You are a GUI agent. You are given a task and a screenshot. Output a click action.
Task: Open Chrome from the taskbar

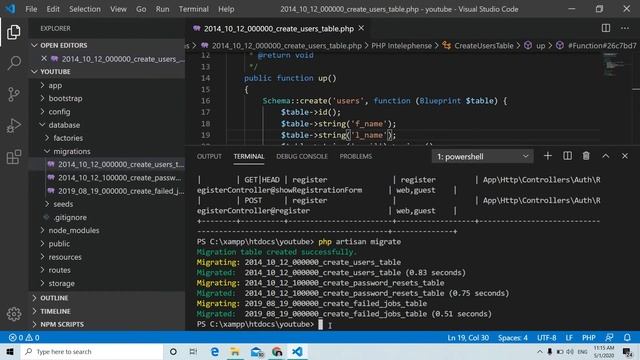coord(277,351)
